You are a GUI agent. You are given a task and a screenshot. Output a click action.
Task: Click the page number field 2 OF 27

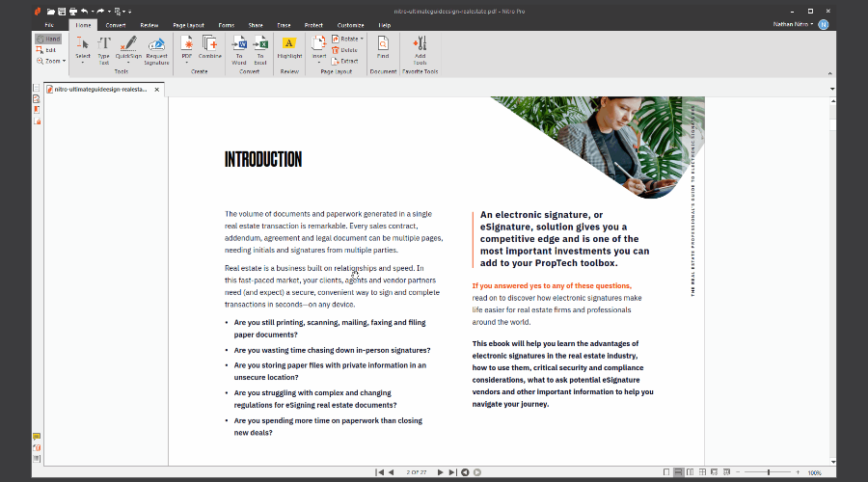[x=417, y=472]
